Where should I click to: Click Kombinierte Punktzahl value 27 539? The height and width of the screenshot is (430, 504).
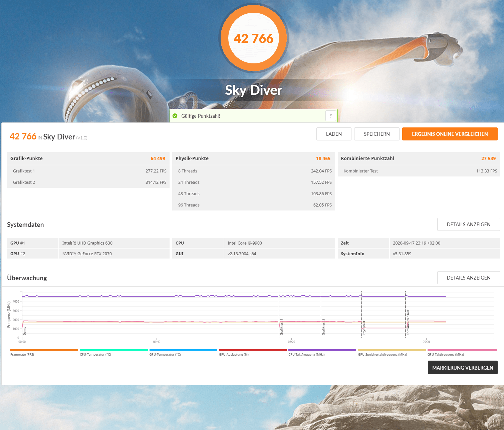pyautogui.click(x=488, y=158)
